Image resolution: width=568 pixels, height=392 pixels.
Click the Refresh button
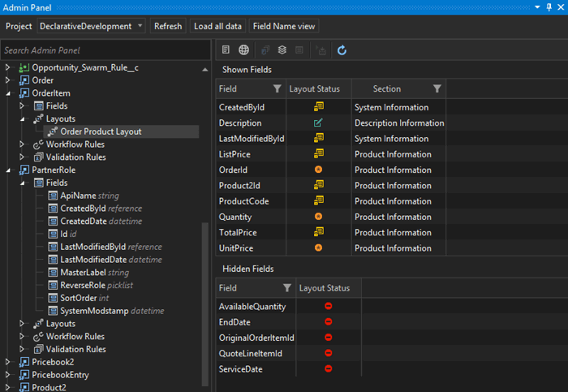pyautogui.click(x=168, y=26)
